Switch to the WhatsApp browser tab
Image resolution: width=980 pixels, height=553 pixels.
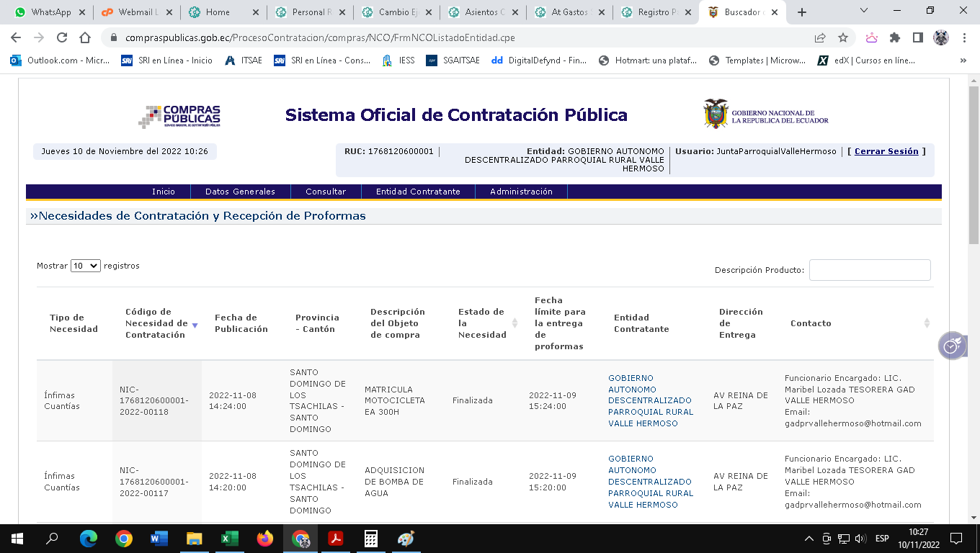tap(50, 12)
